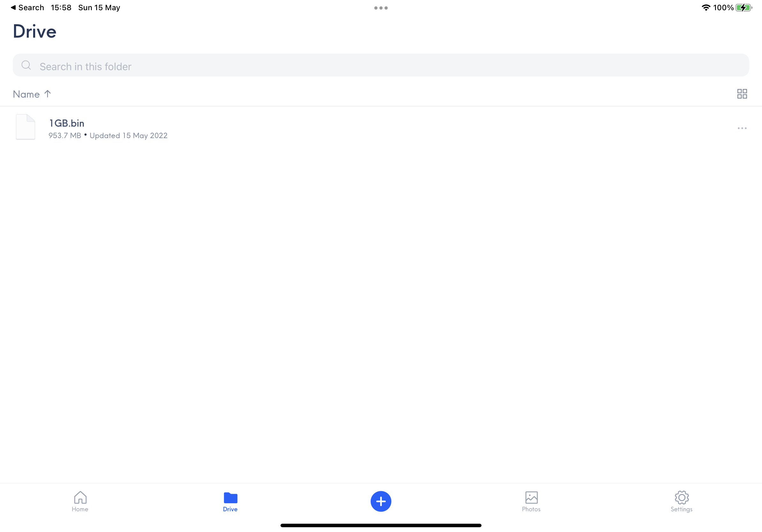Tap the blue plus upload button
Viewport: 762px width, 532px height.
coord(381,501)
